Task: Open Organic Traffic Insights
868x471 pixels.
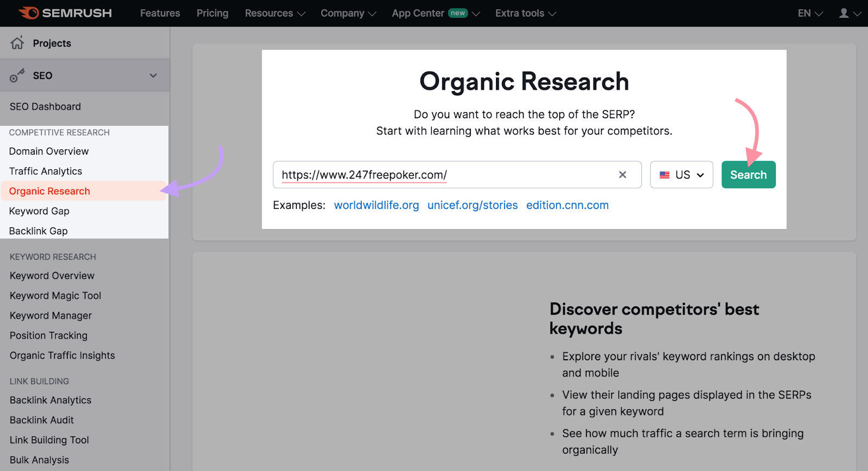Action: click(x=62, y=355)
